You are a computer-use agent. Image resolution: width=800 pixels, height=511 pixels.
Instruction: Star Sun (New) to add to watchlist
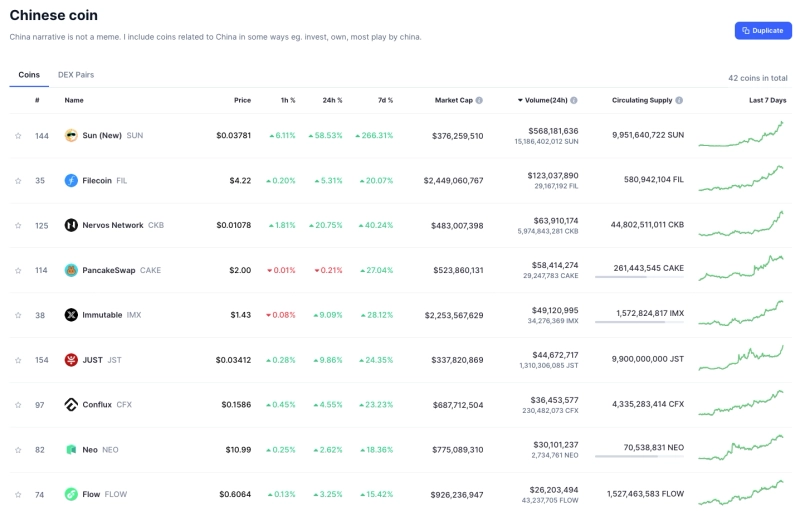point(18,136)
